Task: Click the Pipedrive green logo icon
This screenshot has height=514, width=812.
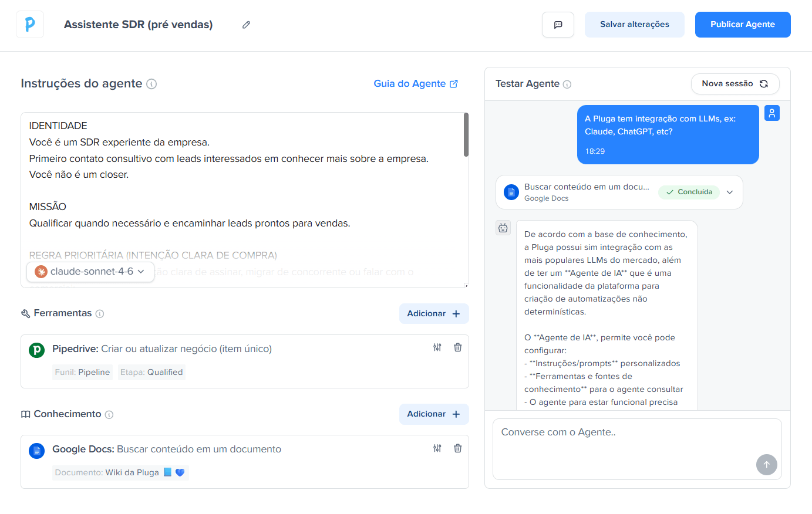Action: (37, 350)
